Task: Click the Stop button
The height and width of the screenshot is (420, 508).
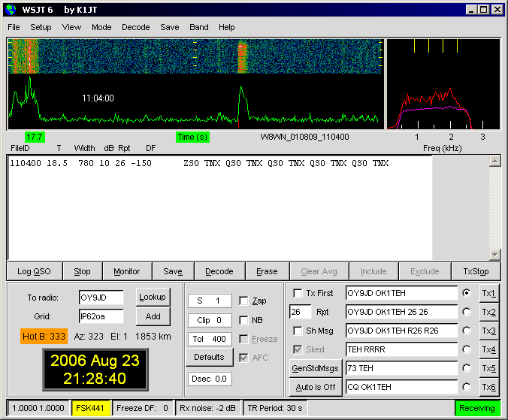Action: (x=83, y=271)
